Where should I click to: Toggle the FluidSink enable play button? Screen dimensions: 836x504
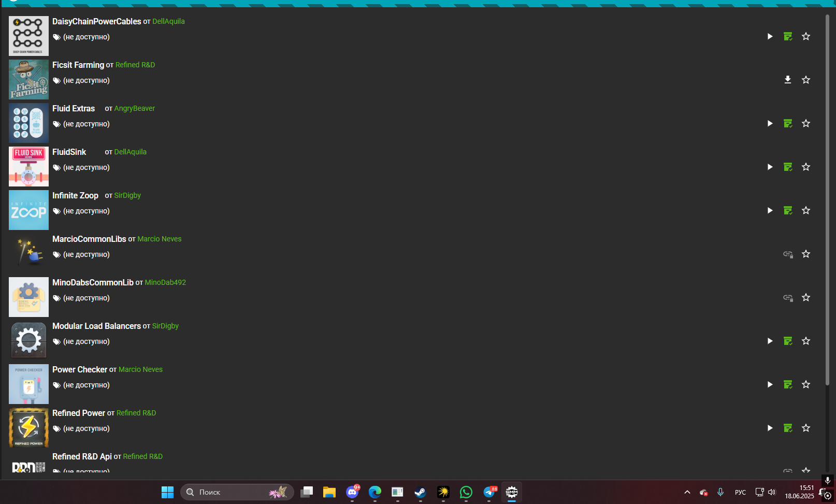tap(770, 167)
